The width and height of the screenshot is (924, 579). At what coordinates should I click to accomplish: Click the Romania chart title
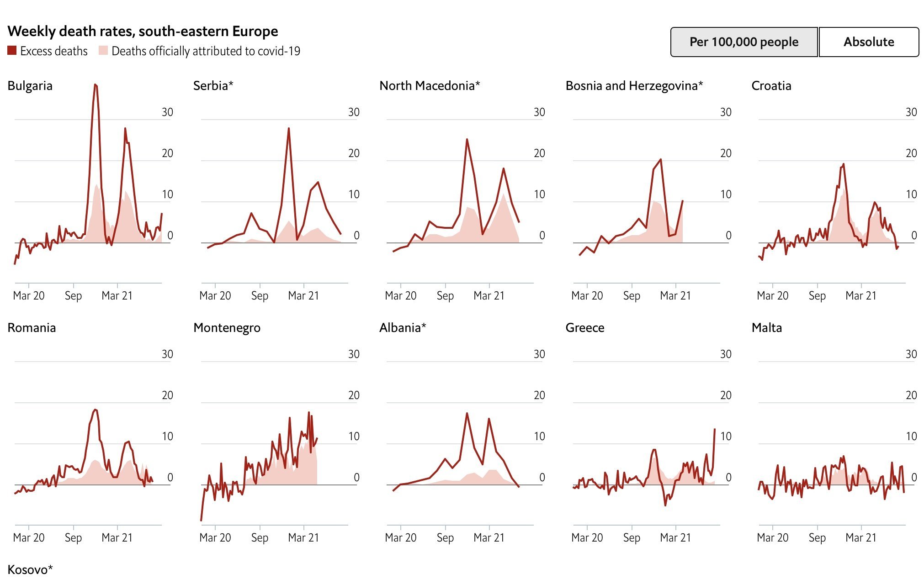point(32,328)
